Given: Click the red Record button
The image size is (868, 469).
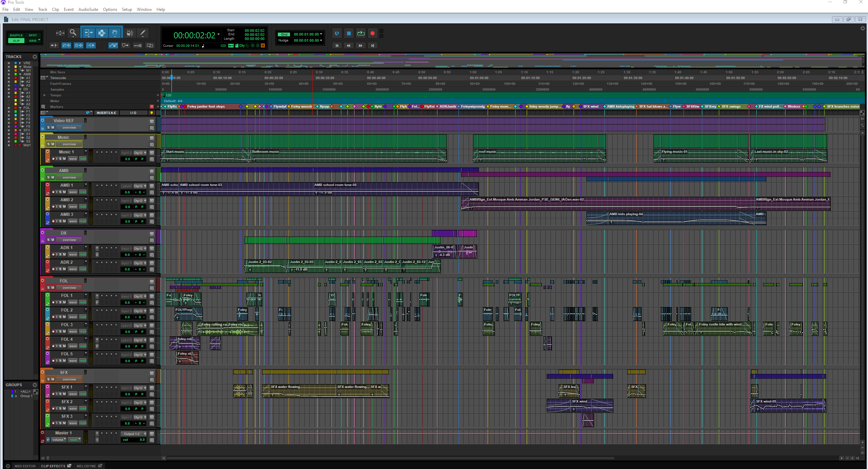Looking at the screenshot, I should pyautogui.click(x=373, y=33).
